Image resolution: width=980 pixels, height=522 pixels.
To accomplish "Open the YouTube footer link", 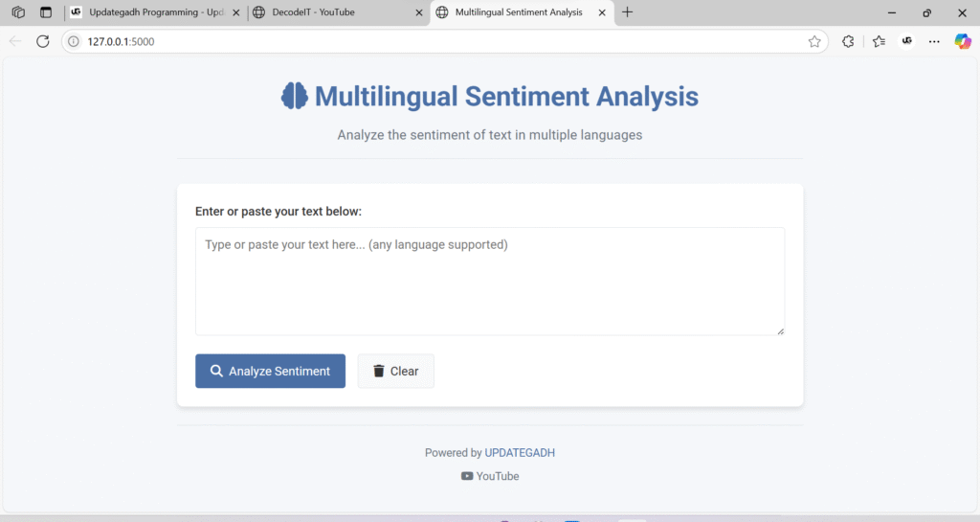I will coord(490,476).
